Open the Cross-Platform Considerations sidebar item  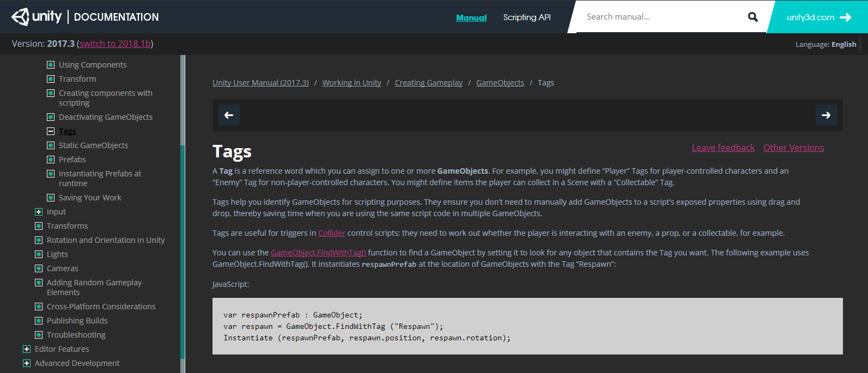101,307
